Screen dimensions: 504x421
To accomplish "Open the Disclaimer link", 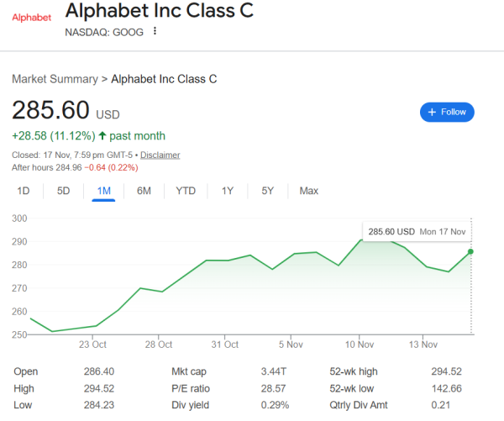I will pos(160,155).
